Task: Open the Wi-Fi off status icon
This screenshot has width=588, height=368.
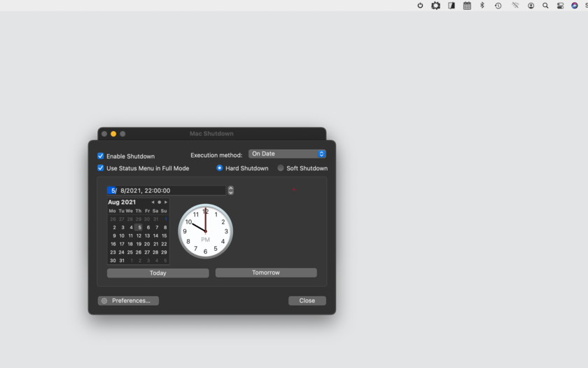Action: tap(515, 6)
